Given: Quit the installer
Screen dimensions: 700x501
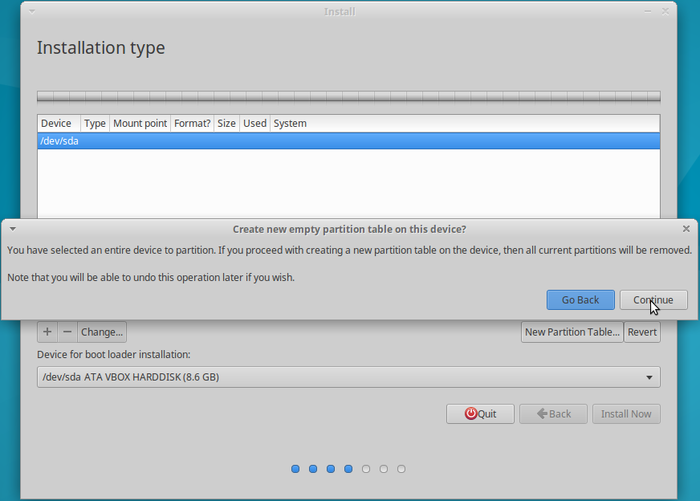Looking at the screenshot, I should tap(480, 413).
